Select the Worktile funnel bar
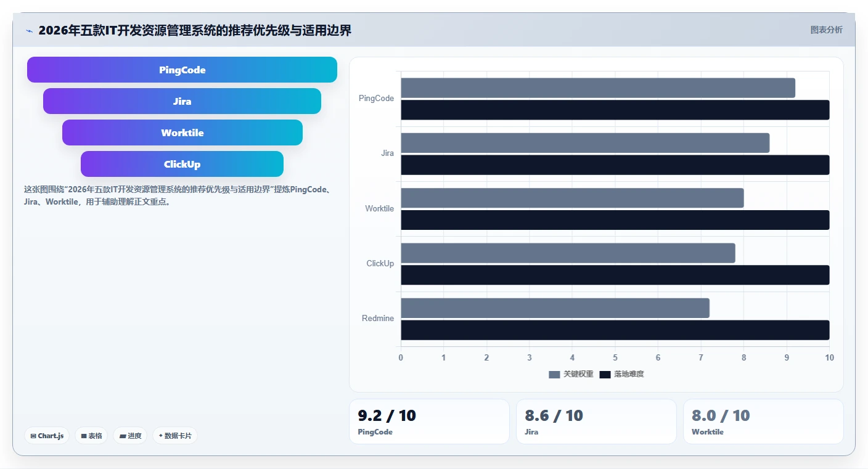868x469 pixels. pos(182,133)
